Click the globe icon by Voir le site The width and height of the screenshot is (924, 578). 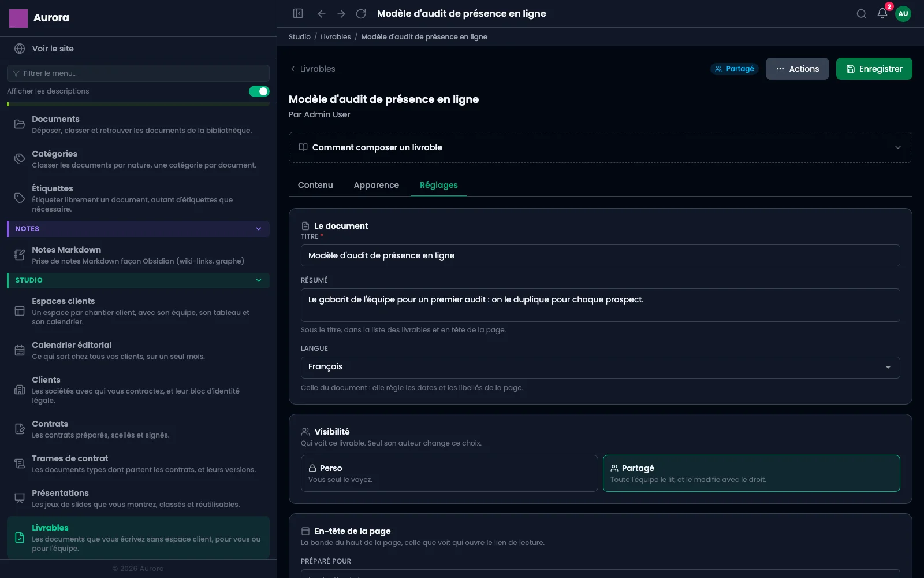pyautogui.click(x=20, y=49)
